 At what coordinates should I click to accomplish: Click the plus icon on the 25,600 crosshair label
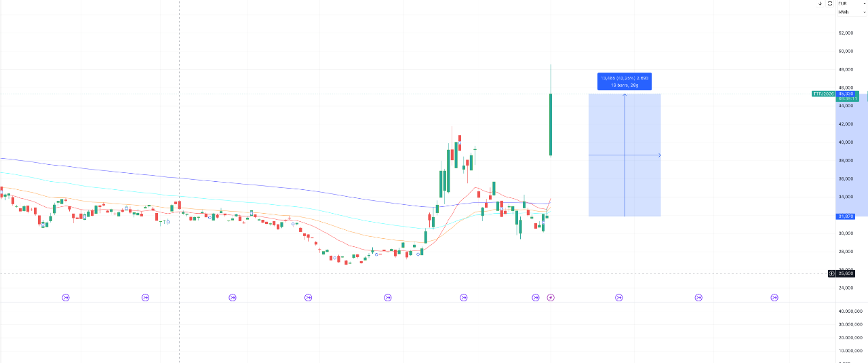832,273
